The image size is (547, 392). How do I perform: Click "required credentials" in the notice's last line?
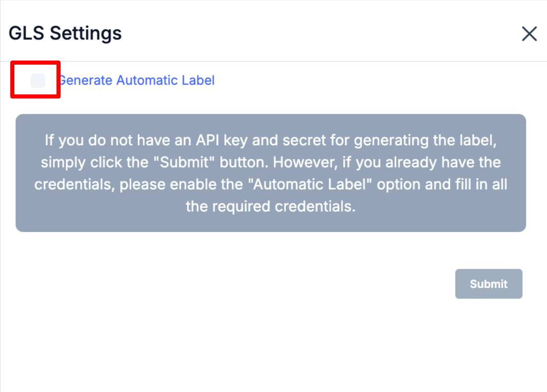coord(284,207)
